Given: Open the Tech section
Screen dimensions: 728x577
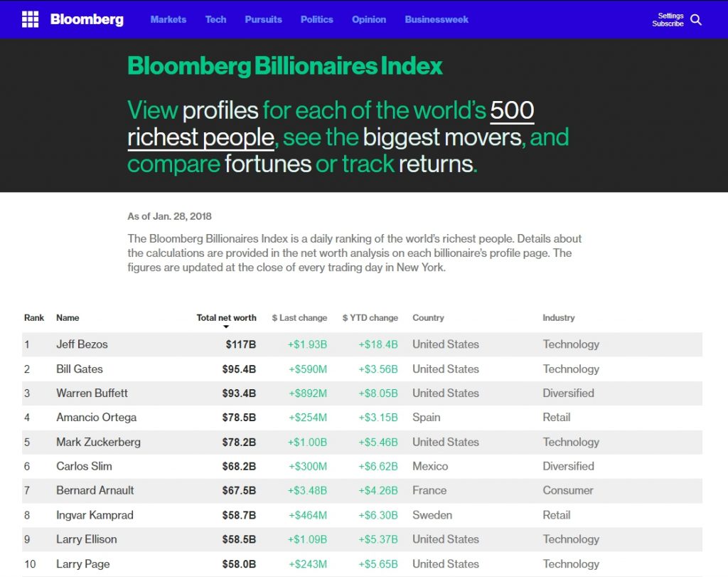Looking at the screenshot, I should pos(215,19).
